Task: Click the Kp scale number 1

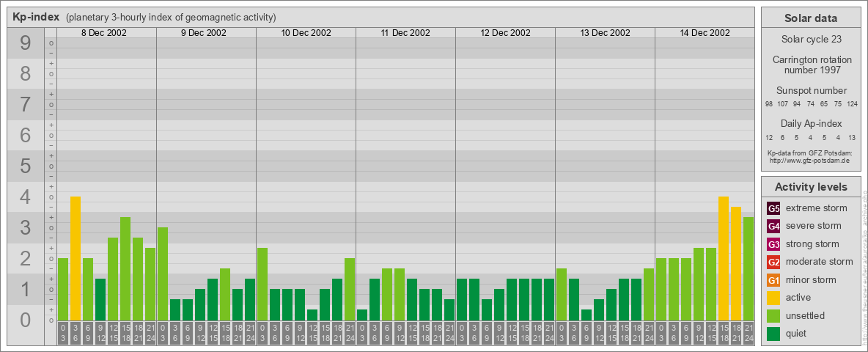Action: tap(25, 290)
